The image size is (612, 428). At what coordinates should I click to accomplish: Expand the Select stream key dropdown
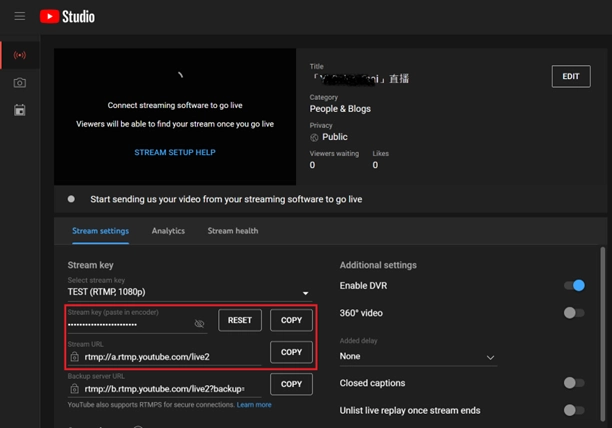pos(190,292)
